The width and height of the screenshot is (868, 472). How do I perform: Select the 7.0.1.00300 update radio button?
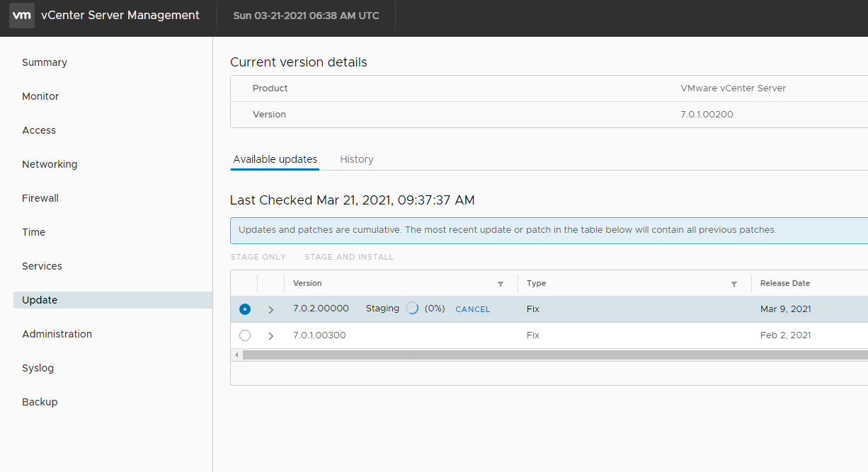tap(245, 335)
